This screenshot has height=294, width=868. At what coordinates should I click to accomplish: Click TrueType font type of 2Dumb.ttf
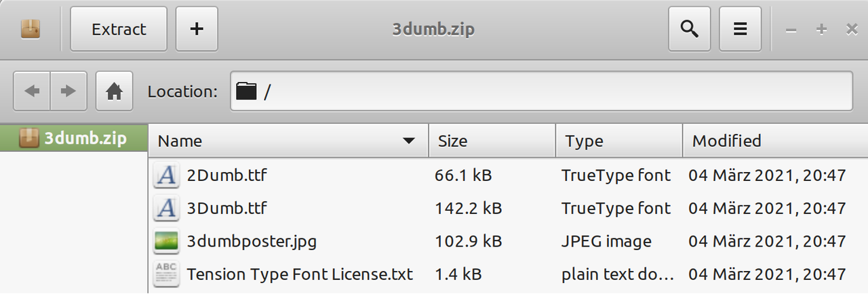(616, 176)
